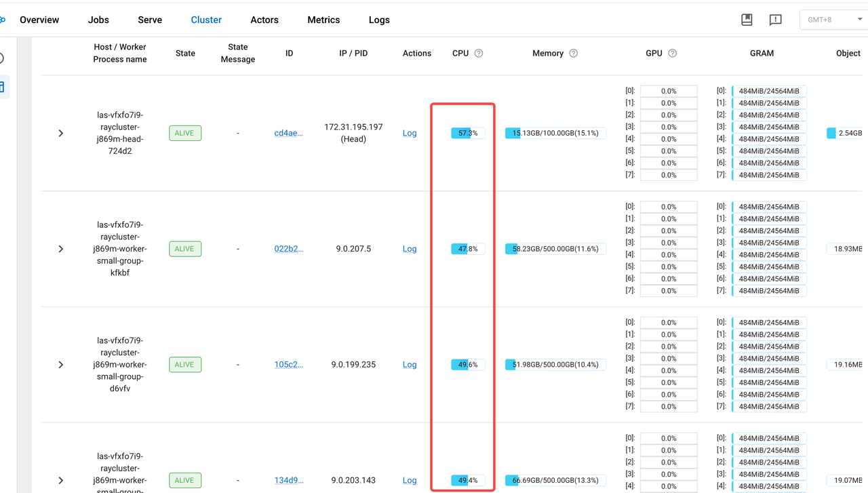Click the Memory column help icon
The width and height of the screenshot is (868, 493).
click(574, 53)
